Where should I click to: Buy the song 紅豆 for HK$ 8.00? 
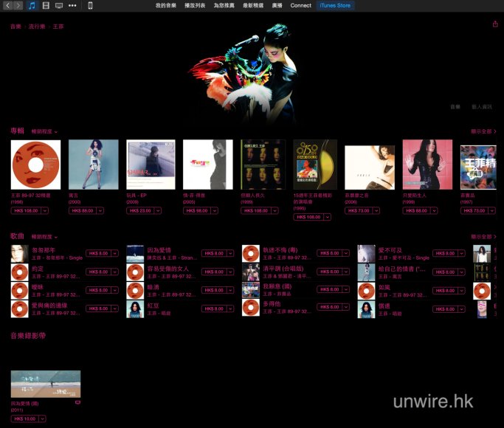214,308
